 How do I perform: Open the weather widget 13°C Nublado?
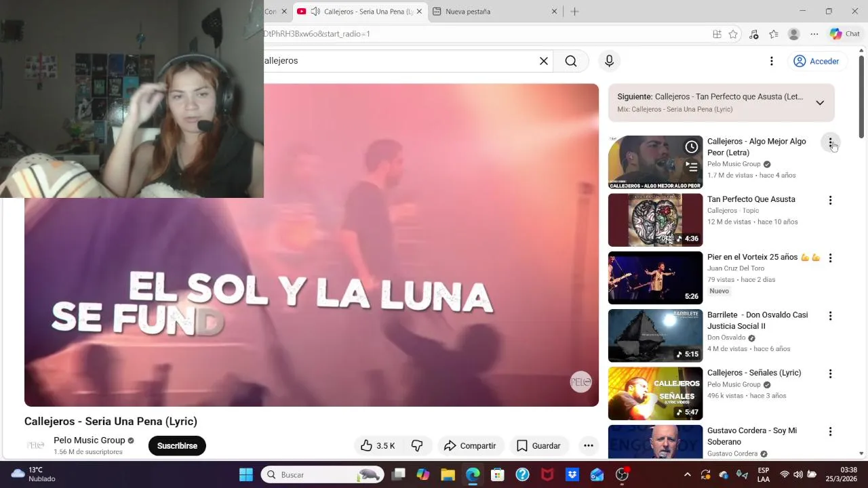(33, 474)
